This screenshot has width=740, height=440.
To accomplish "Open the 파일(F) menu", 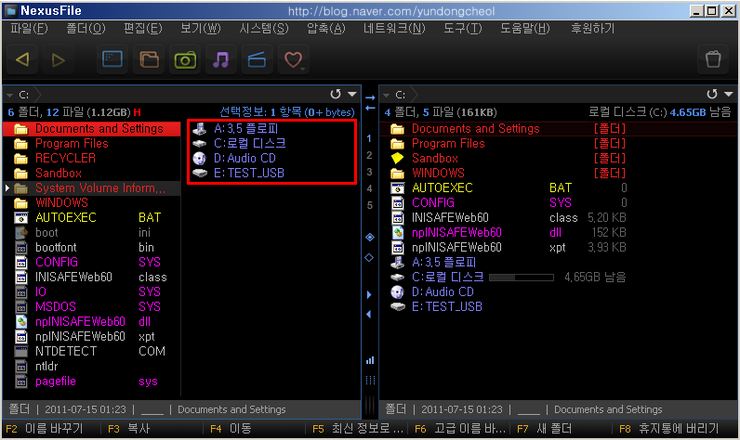I will tap(29, 29).
